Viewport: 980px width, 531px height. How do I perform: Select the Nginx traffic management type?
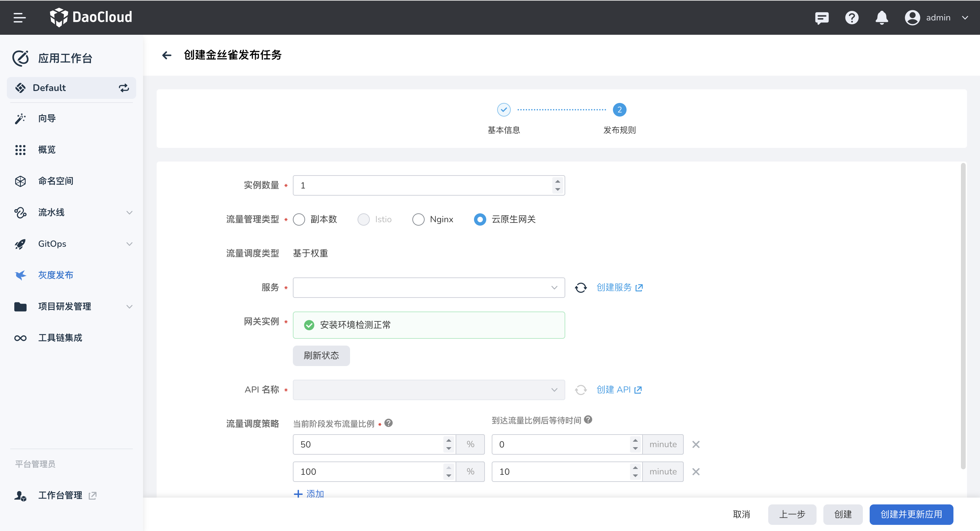418,219
